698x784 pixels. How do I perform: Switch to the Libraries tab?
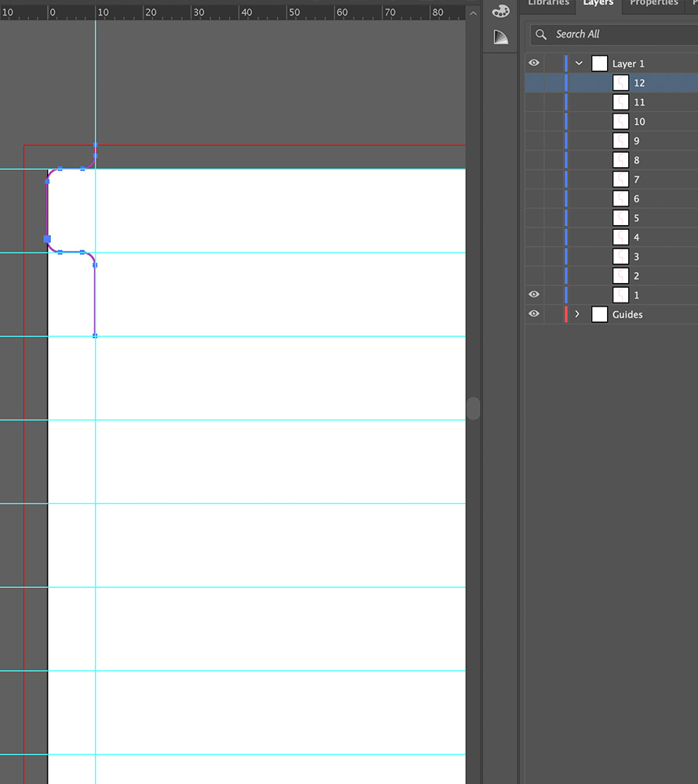[x=548, y=3]
